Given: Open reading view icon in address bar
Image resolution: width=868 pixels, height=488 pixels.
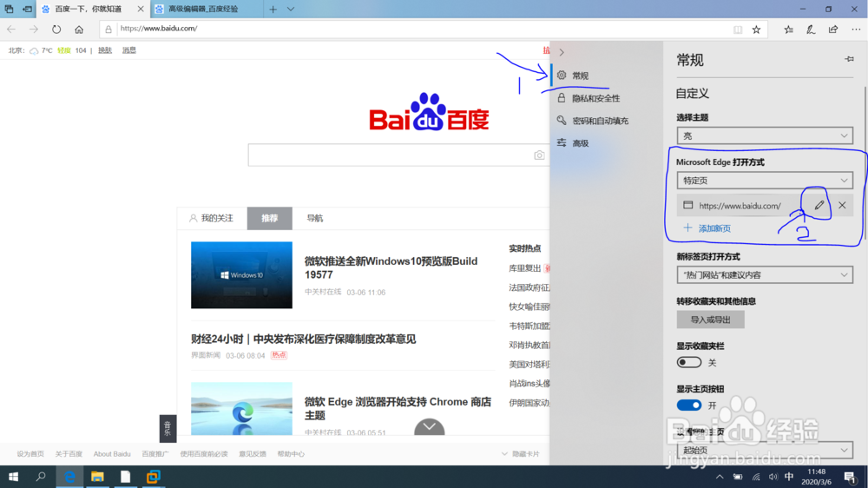Looking at the screenshot, I should 737,30.
